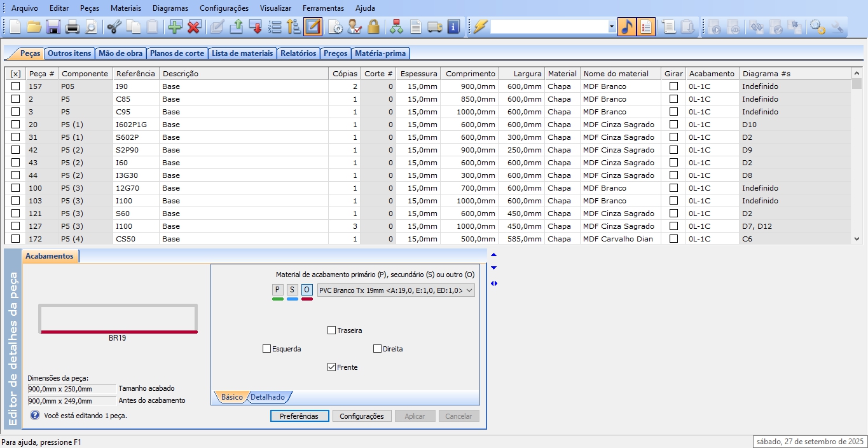Click the yellow lightning bolt icon

(479, 27)
